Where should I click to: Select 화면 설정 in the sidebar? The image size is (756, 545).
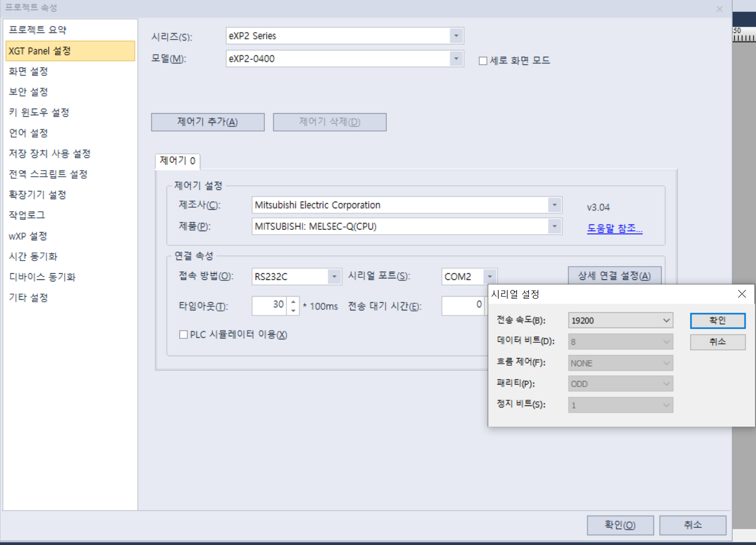click(28, 71)
